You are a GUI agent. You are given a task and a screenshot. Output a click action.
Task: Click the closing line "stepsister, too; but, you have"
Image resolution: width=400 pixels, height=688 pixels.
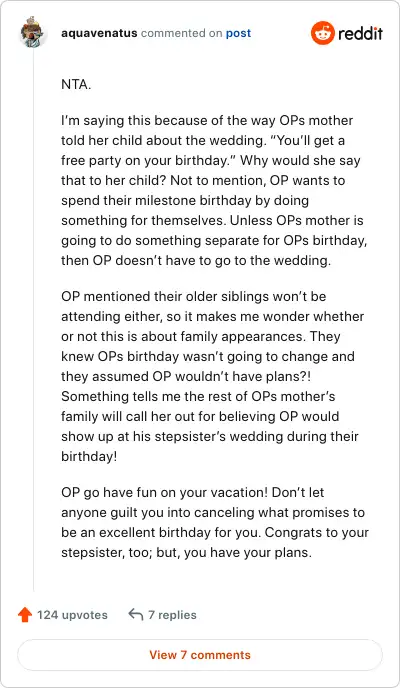186,552
